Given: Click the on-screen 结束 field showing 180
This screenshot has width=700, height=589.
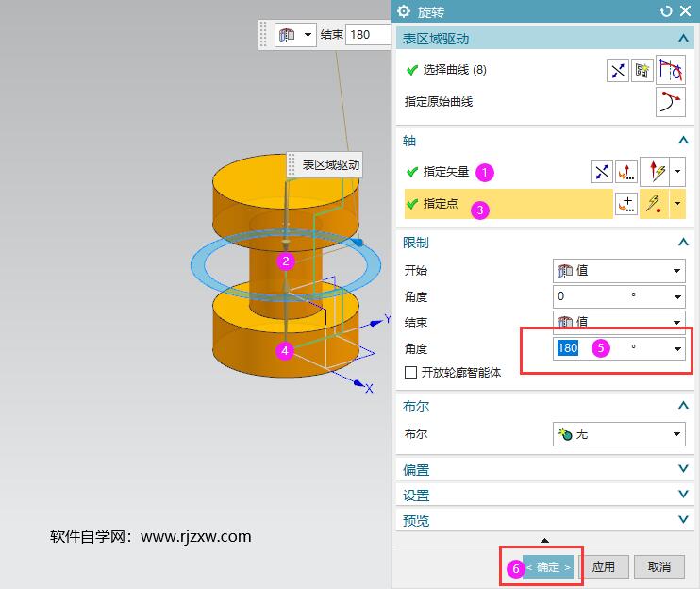Looking at the screenshot, I should (368, 34).
